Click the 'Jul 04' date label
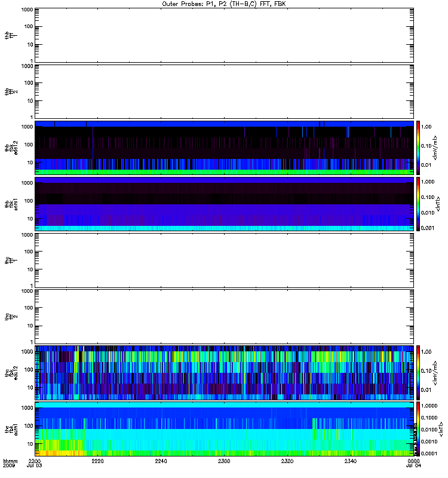The image size is (448, 478). (413, 466)
